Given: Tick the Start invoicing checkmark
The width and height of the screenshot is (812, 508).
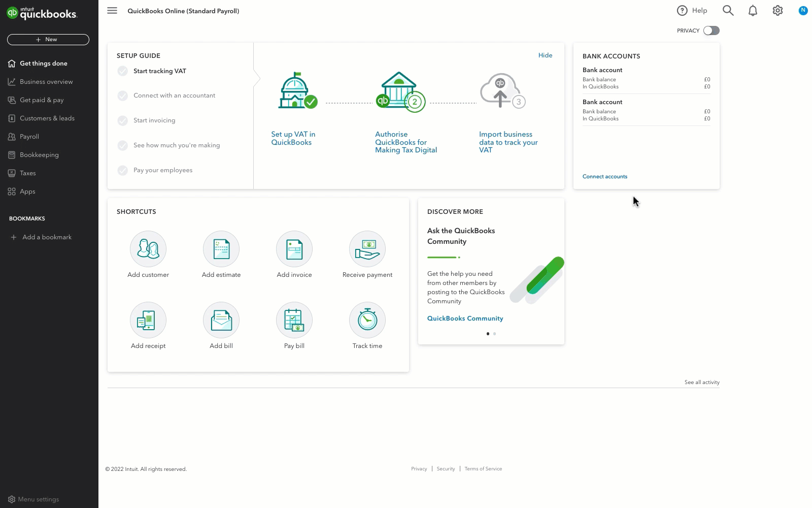Looking at the screenshot, I should point(123,120).
